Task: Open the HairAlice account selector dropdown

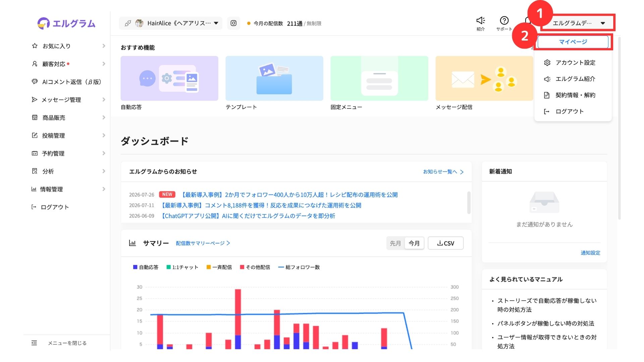Action: coord(171,23)
